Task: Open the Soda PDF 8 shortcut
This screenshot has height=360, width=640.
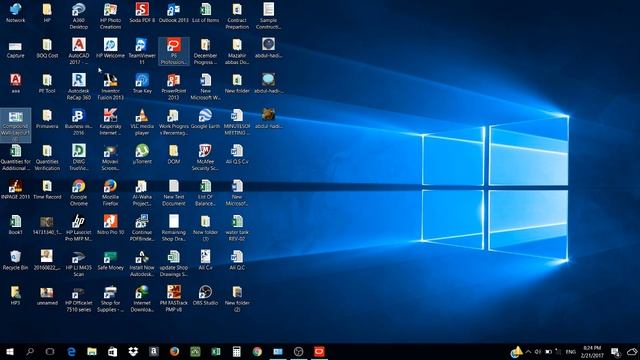Action: 142,13
